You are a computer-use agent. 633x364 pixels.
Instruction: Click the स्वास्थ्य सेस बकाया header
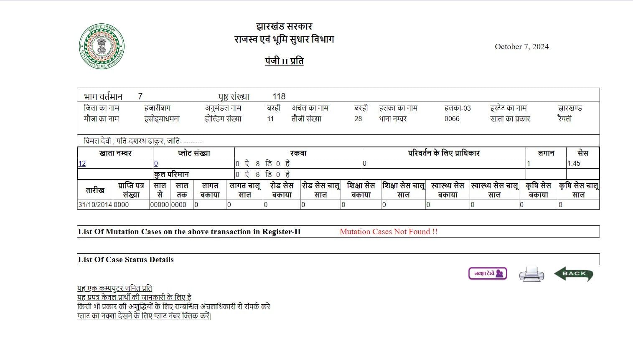447,190
